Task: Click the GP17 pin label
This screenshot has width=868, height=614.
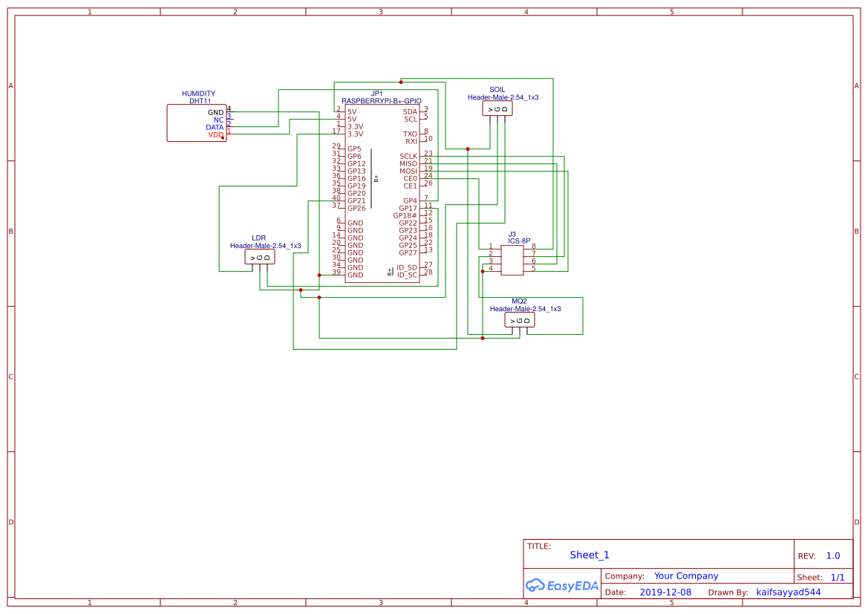Action: [408, 208]
